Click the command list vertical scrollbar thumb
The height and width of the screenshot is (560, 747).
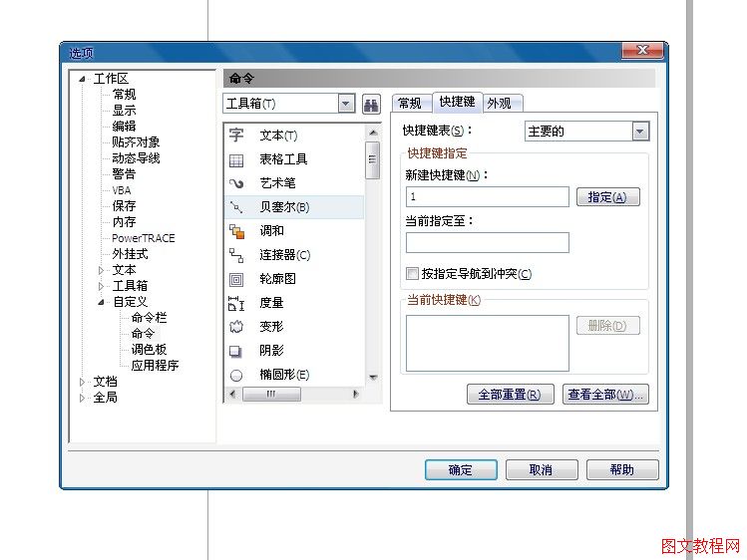[373, 160]
